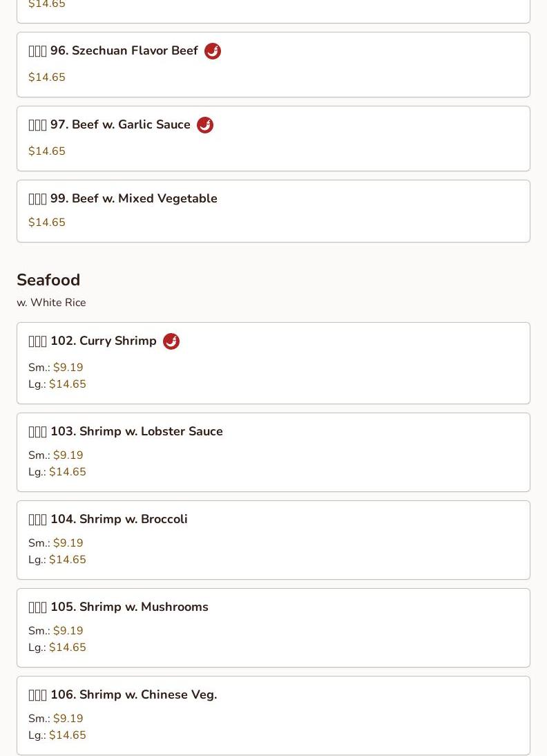
Task: Click Shrimp w. Broccoli large price
Action: coord(68,560)
